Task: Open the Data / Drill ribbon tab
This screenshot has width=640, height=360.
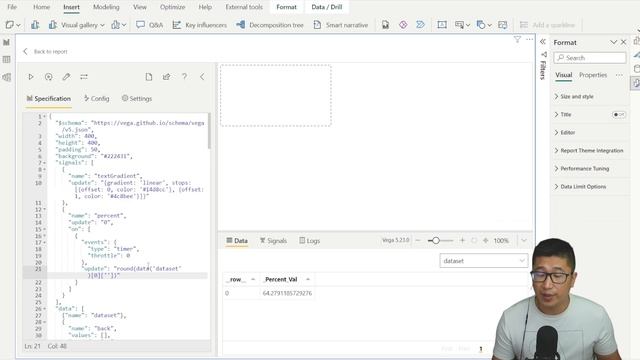Action: (x=327, y=7)
